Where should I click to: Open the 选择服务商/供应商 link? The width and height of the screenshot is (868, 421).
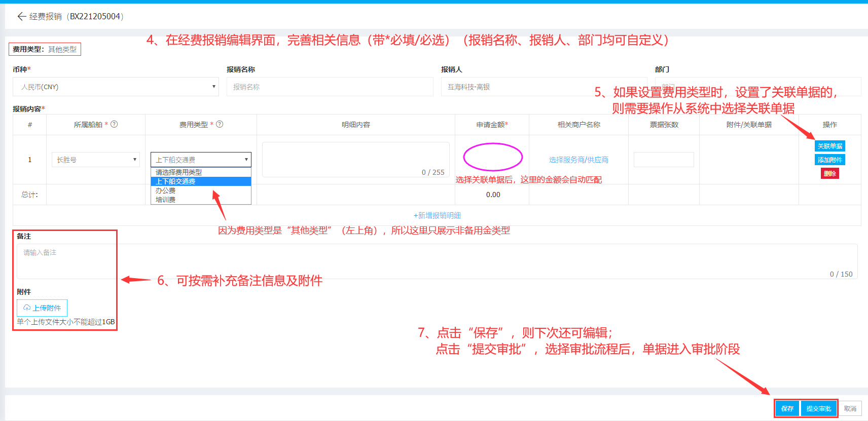click(578, 160)
